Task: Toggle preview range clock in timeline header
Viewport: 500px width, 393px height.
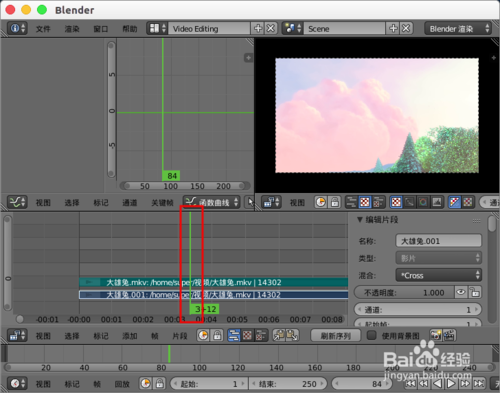Action: tap(145, 384)
